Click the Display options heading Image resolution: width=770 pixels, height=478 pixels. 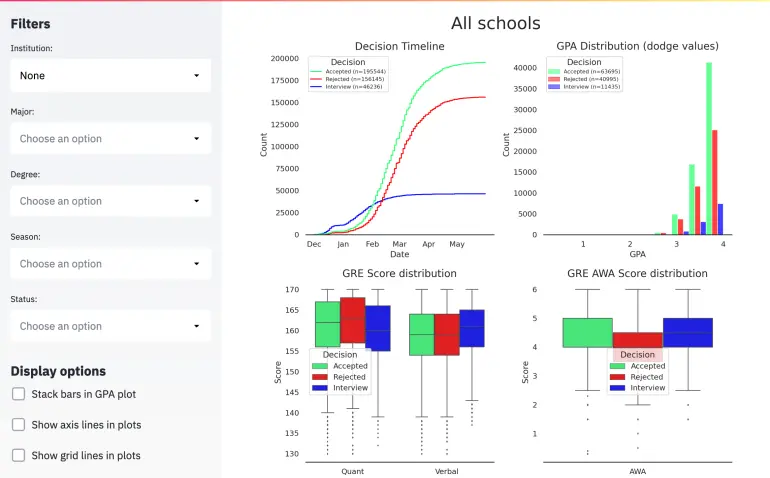tap(58, 371)
